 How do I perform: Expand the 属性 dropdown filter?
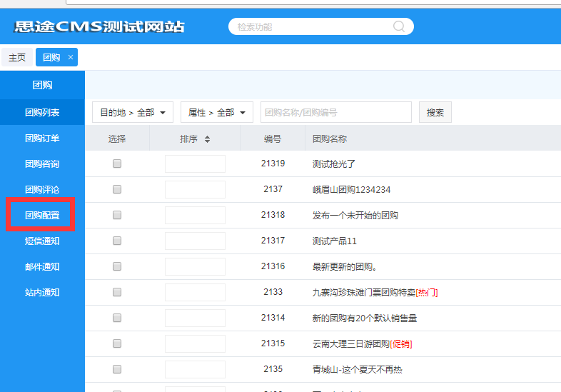tap(217, 113)
